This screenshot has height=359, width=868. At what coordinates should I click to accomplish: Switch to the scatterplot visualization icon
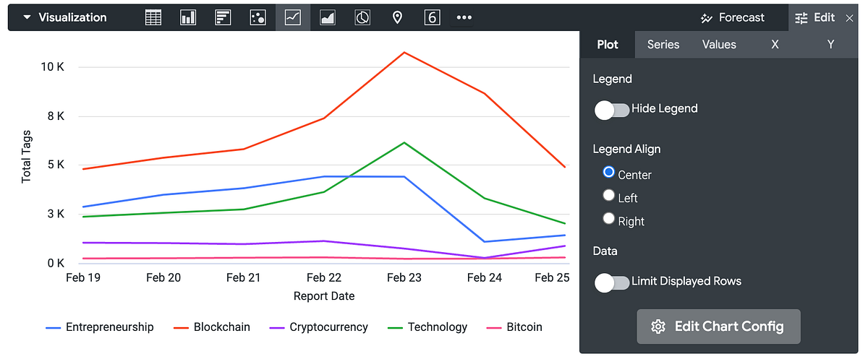(x=258, y=18)
